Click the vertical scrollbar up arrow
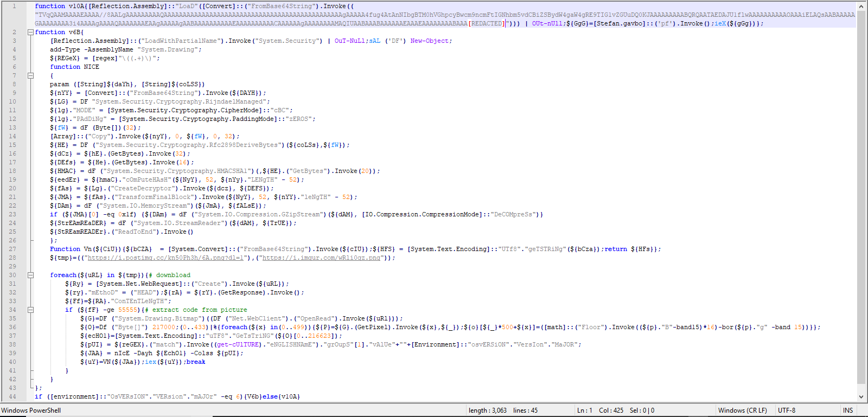 (x=861, y=5)
